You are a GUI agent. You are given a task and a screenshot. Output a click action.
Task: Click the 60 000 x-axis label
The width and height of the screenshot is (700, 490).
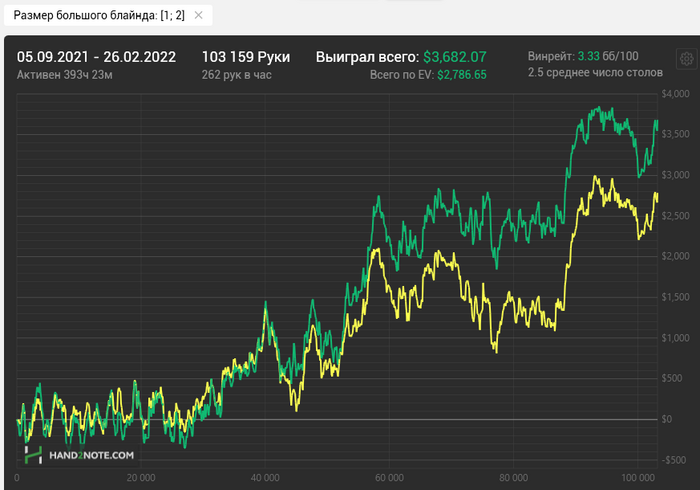389,478
